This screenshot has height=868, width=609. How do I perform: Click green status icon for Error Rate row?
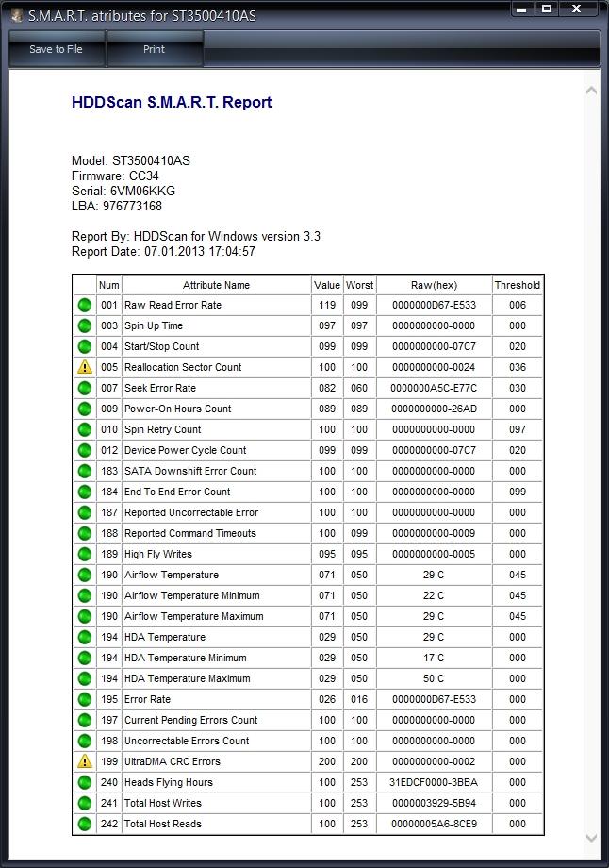[85, 699]
